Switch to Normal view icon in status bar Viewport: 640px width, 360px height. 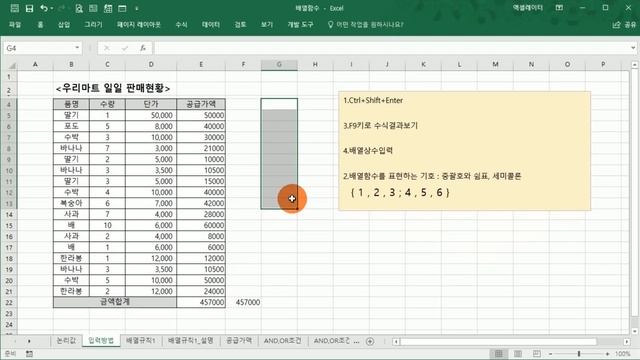498,354
